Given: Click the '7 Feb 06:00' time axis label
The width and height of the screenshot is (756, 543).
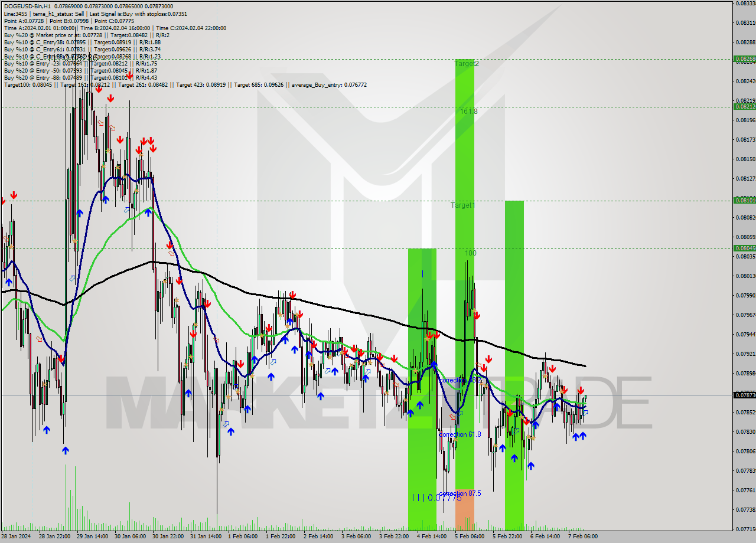Looking at the screenshot, I should click(x=583, y=537).
